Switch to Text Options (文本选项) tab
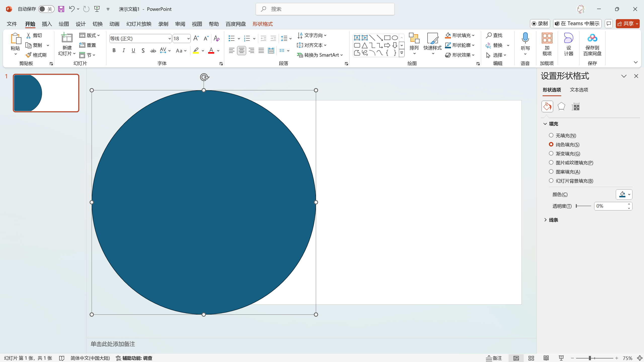 click(x=579, y=90)
